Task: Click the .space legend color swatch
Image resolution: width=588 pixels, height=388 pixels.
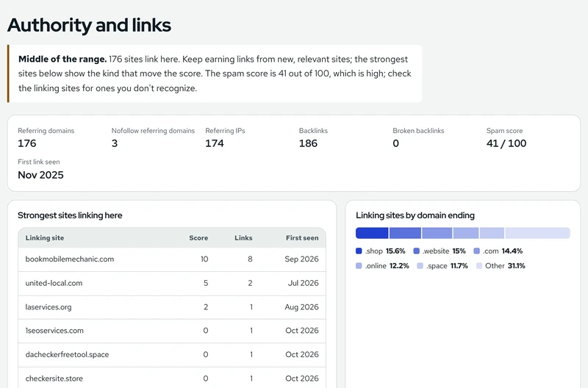Action: [x=420, y=266]
